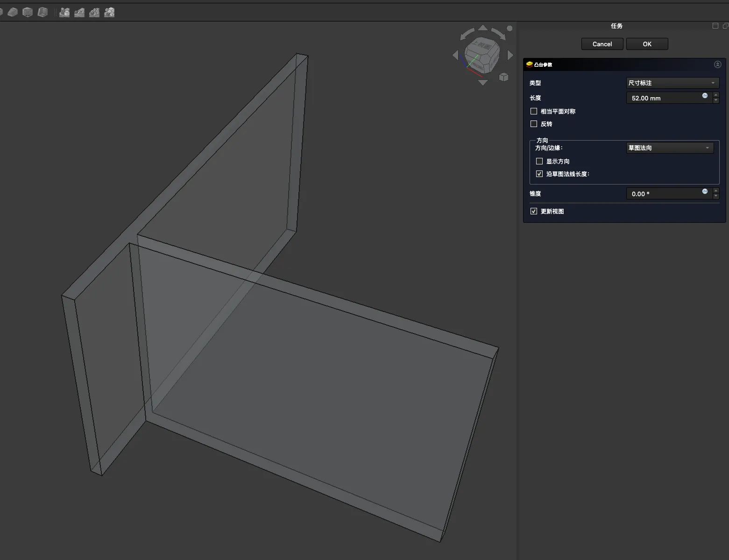The width and height of the screenshot is (729, 560).
Task: Rotate view right using navigation cube arrow
Action: 510,55
